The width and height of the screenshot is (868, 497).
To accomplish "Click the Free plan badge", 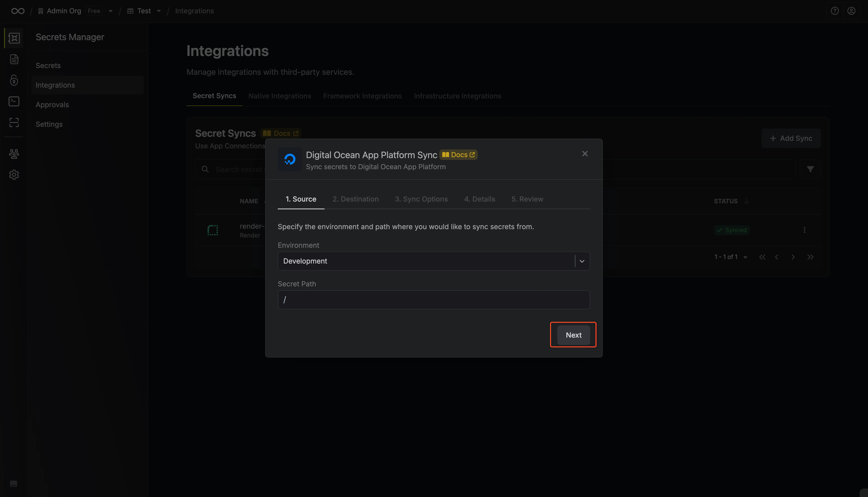I will pos(94,11).
